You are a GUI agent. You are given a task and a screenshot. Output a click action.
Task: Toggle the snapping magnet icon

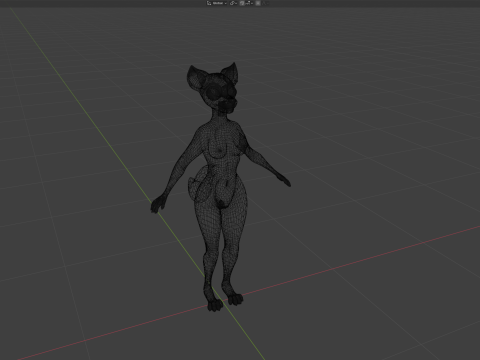point(242,3)
